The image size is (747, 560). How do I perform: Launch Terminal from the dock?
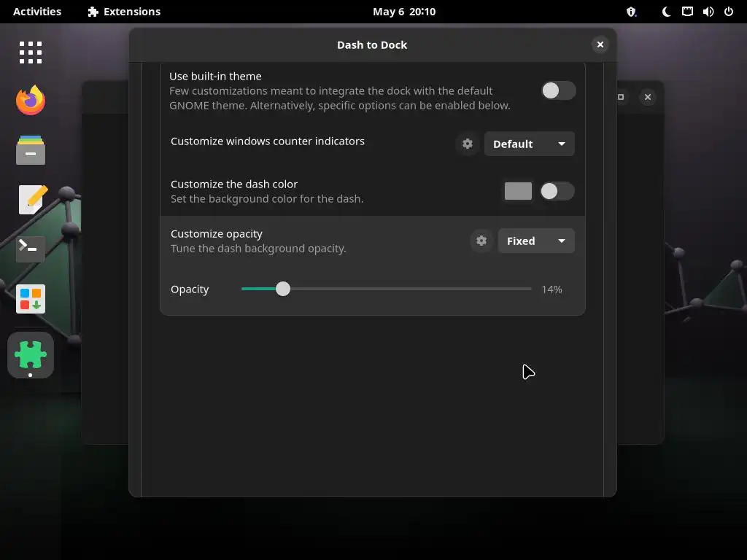coord(31,249)
